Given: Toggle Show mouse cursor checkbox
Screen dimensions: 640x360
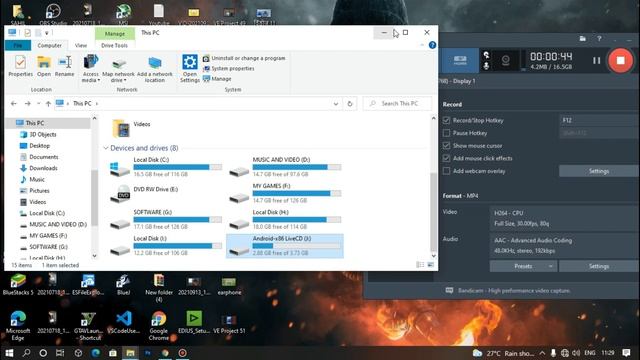Looking at the screenshot, I should point(446,146).
